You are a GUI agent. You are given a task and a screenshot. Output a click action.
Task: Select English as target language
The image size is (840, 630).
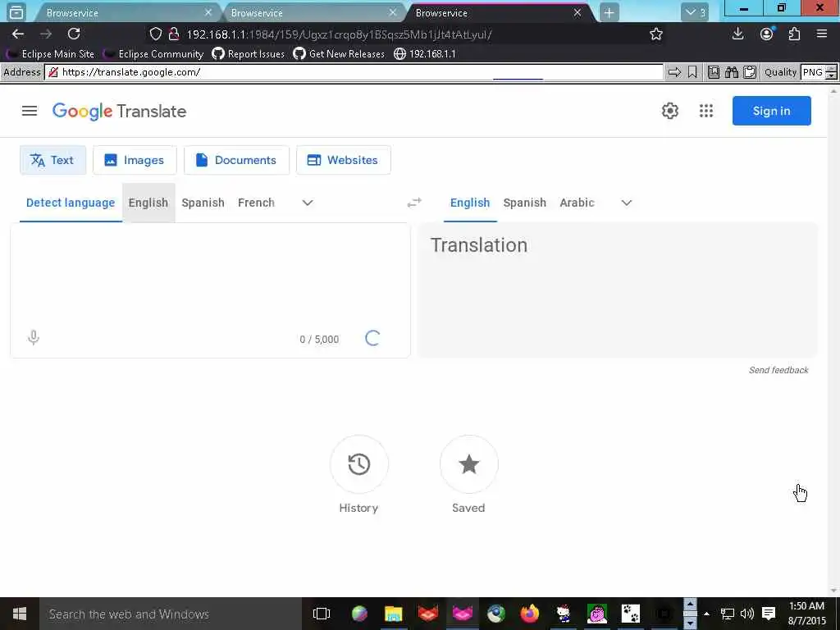(x=470, y=203)
